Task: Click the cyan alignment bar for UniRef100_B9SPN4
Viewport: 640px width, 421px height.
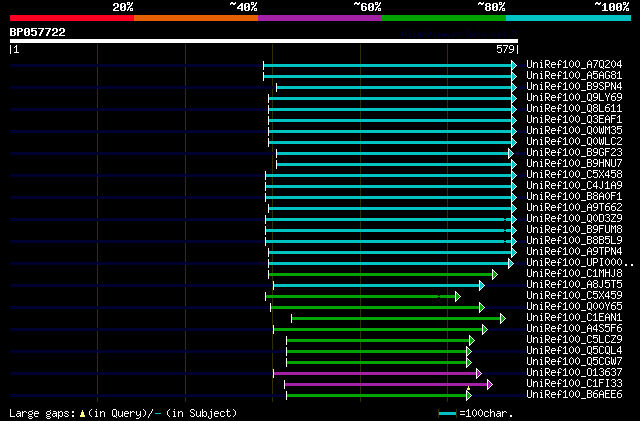Action: (394, 87)
